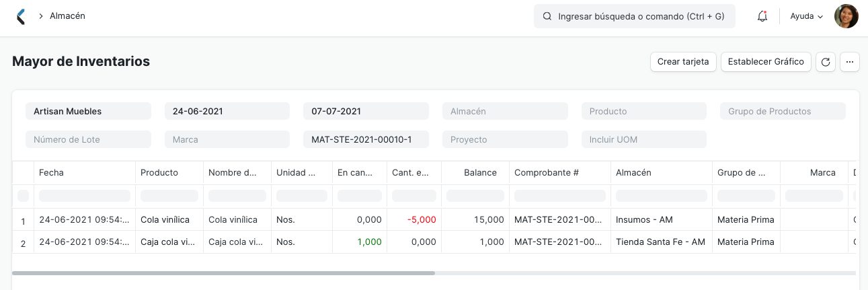Sort by the Fecha column header
The height and width of the screenshot is (290, 868).
[x=85, y=173]
